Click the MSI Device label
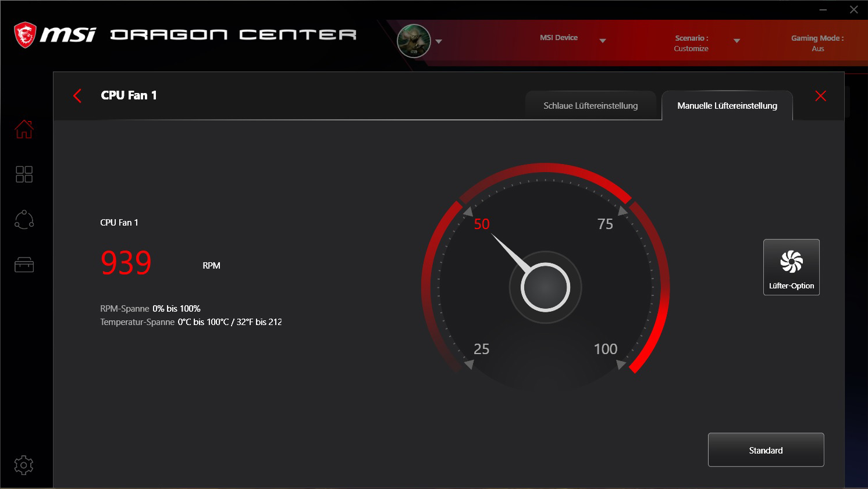The height and width of the screenshot is (489, 868). 558,38
